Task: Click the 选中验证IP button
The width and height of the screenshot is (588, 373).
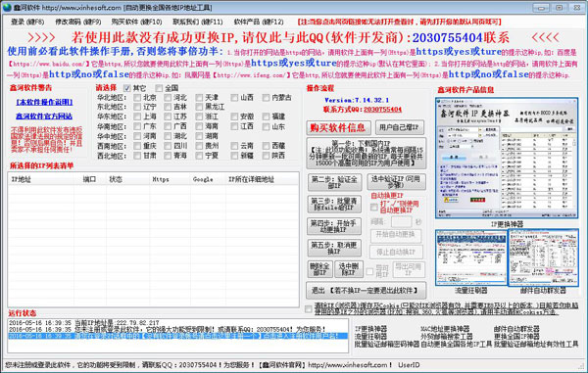Action: 396,182
